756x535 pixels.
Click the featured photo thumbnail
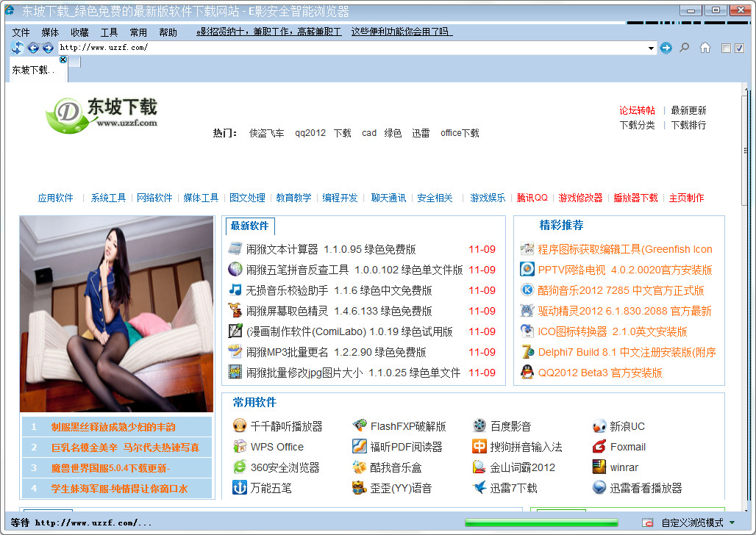(117, 314)
